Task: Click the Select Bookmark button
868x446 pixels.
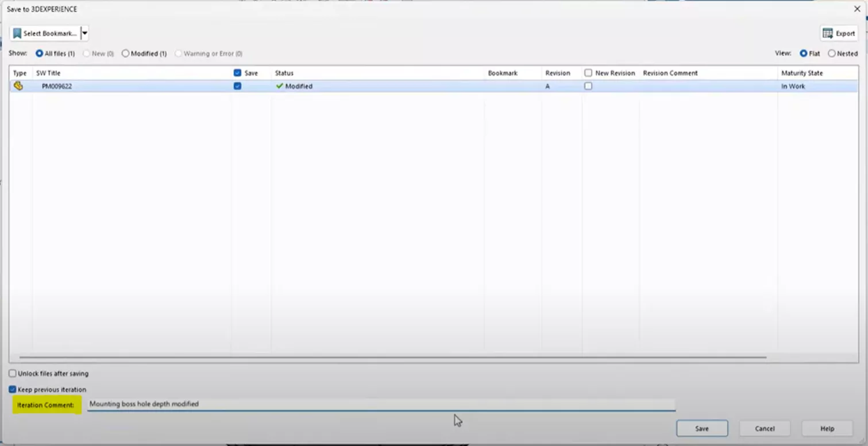Action: pyautogui.click(x=45, y=33)
